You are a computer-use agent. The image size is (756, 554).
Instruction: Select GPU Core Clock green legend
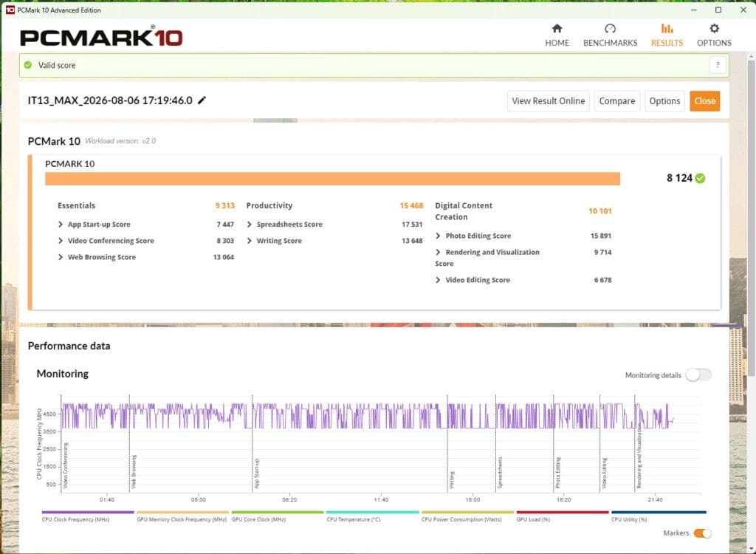[278, 516]
